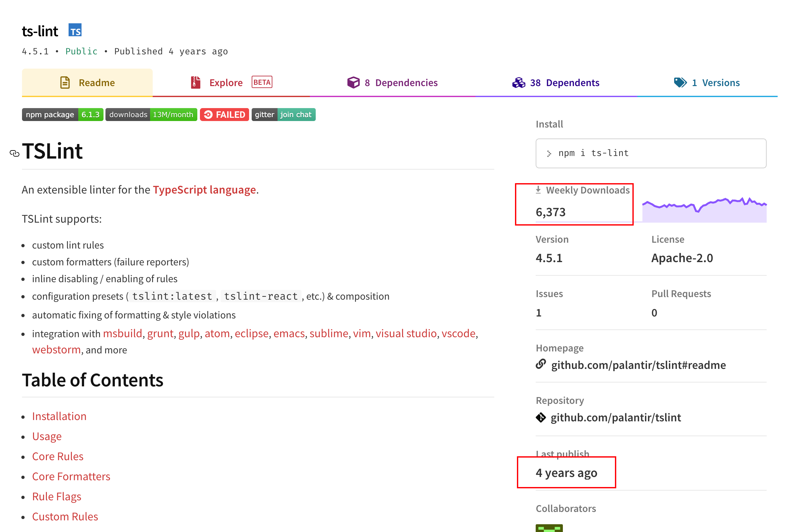Click the Explore zip file icon

195,83
